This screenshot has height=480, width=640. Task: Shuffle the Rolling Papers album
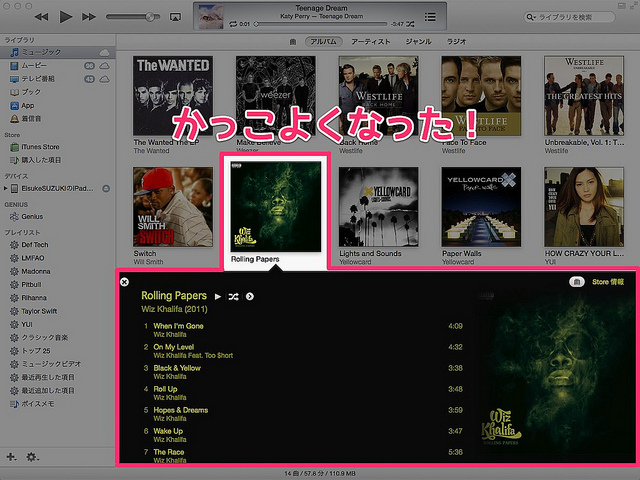point(233,297)
